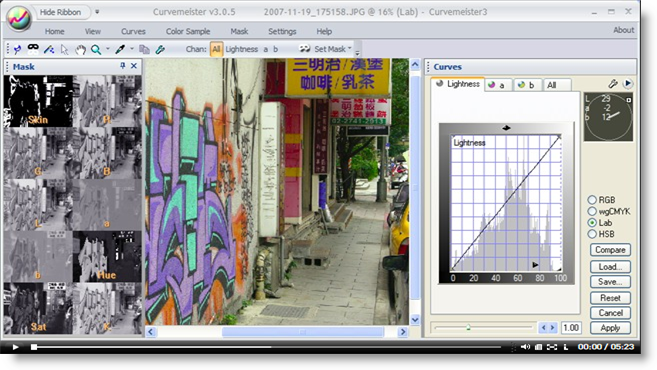657x370 pixels.
Task: Open the Set Mask dropdown
Action: click(x=326, y=49)
